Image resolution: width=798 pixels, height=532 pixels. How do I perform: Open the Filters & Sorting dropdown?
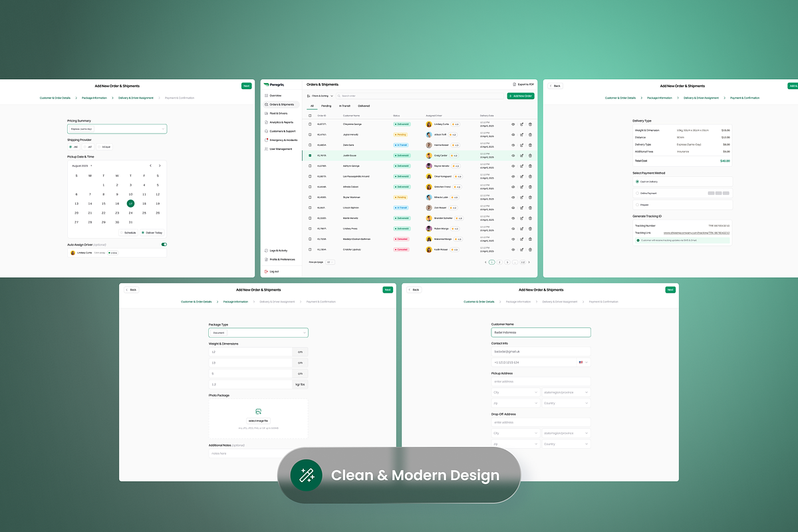pos(319,96)
